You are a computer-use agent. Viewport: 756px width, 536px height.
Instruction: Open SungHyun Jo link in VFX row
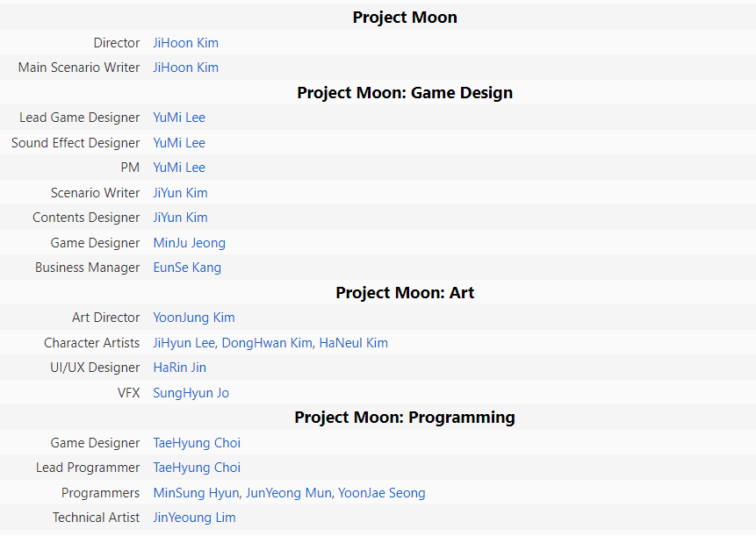191,393
